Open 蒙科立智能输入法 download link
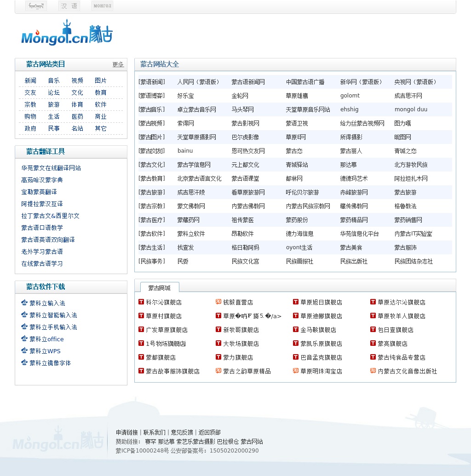The height and width of the screenshot is (476, 471). pos(53,315)
